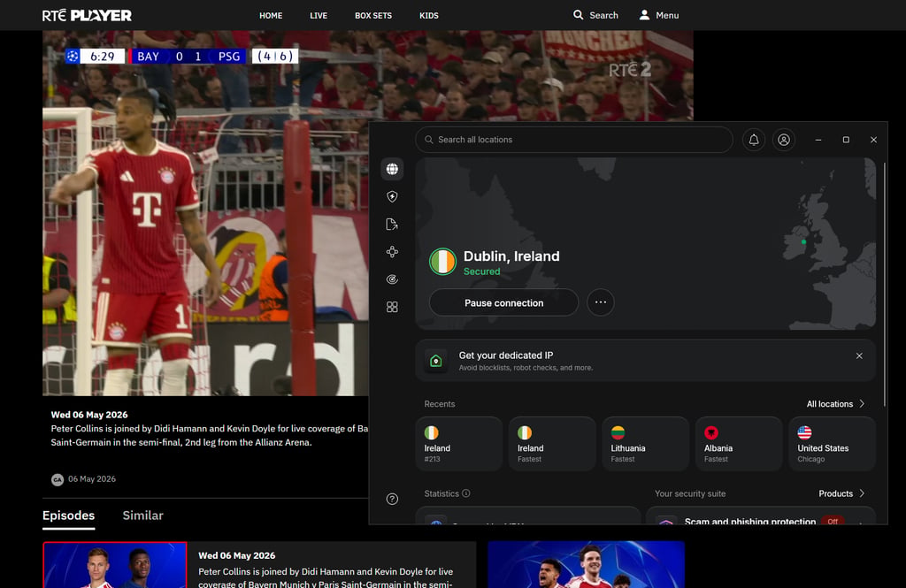The image size is (906, 588).
Task: Connect to recent Albania Fastest server
Action: (739, 444)
